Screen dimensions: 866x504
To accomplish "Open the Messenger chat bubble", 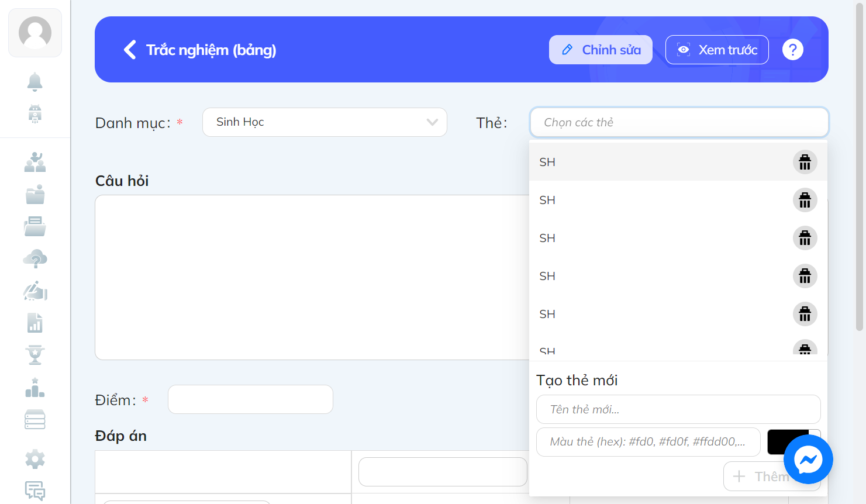I will click(808, 459).
